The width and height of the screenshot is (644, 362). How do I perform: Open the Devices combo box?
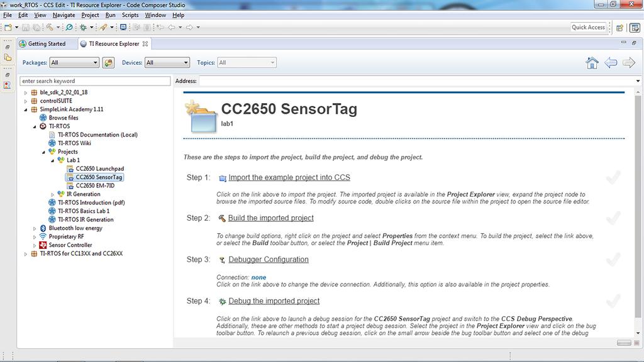[x=167, y=63]
